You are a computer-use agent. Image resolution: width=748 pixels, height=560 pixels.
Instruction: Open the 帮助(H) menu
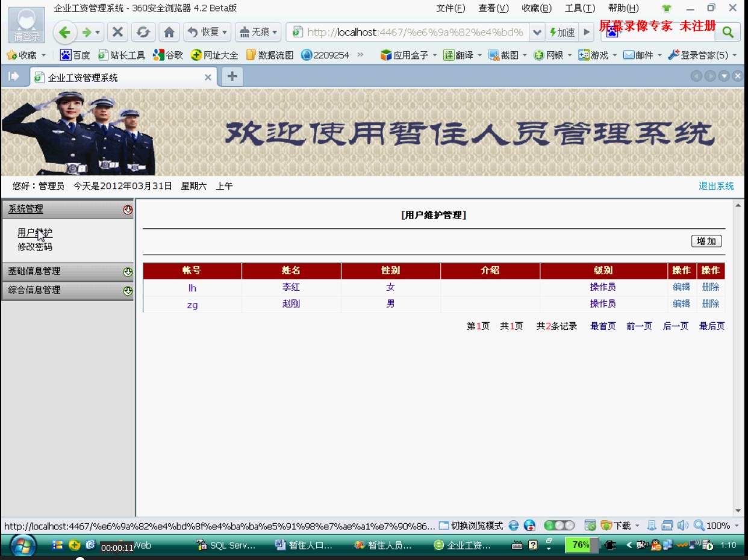(623, 8)
